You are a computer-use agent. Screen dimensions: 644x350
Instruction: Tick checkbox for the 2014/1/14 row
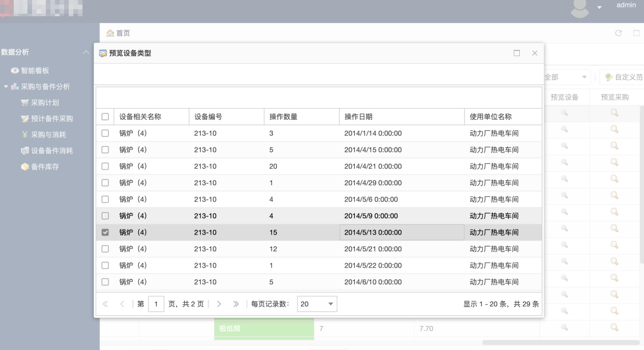(105, 133)
